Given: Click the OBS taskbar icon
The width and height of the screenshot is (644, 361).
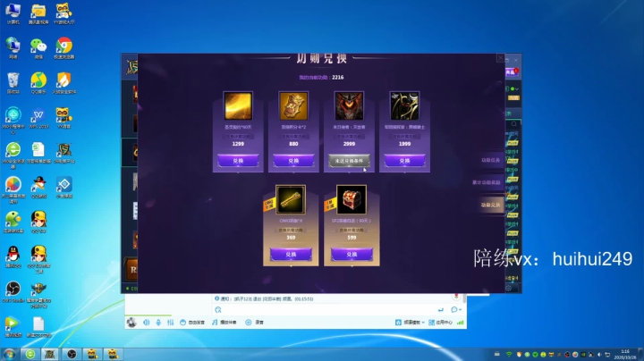Looking at the screenshot, I should point(71,354).
